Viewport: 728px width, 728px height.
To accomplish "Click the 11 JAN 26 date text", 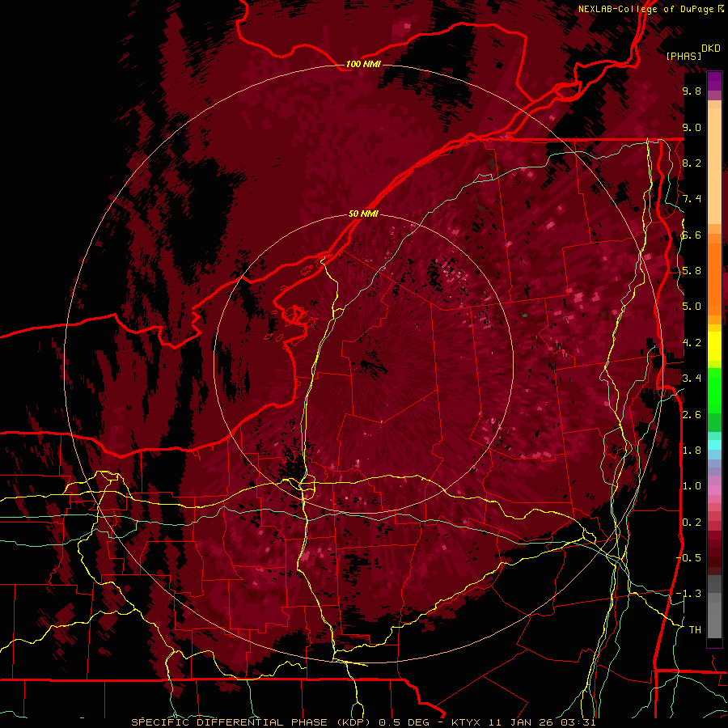I will coord(522,722).
